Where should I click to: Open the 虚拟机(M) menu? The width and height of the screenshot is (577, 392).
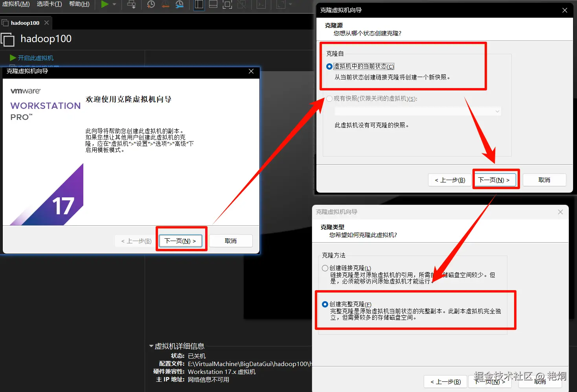coord(16,4)
